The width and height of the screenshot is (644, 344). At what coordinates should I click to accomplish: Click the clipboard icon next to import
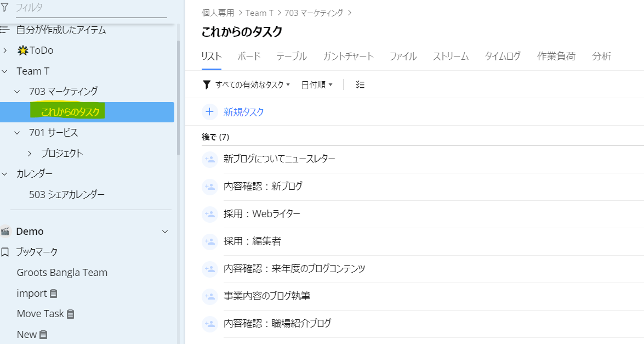click(53, 294)
